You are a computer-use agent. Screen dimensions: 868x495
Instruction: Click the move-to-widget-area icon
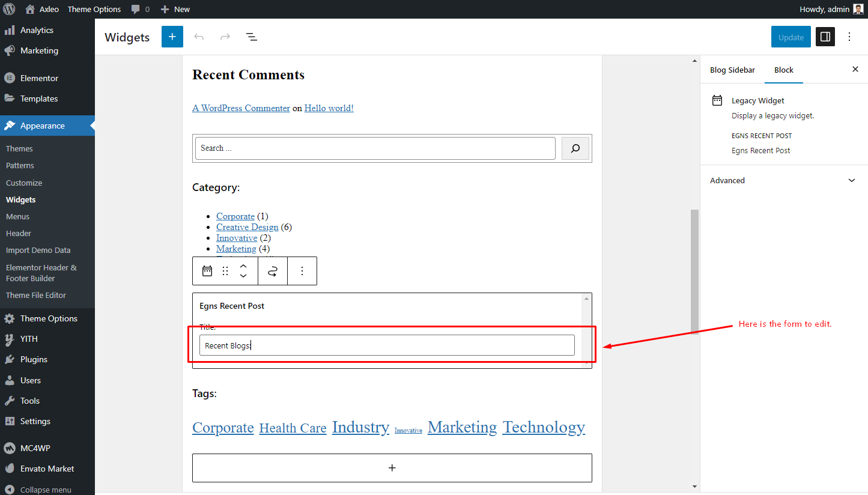tap(273, 271)
